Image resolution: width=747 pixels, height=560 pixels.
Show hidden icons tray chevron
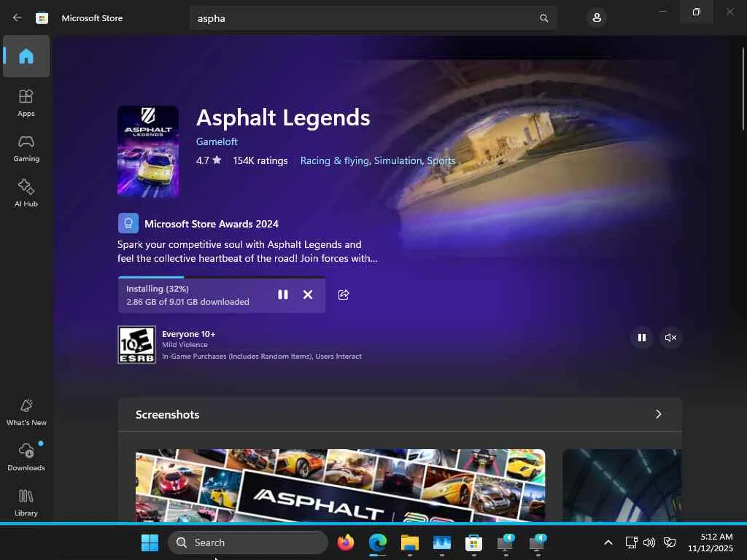[x=608, y=542]
